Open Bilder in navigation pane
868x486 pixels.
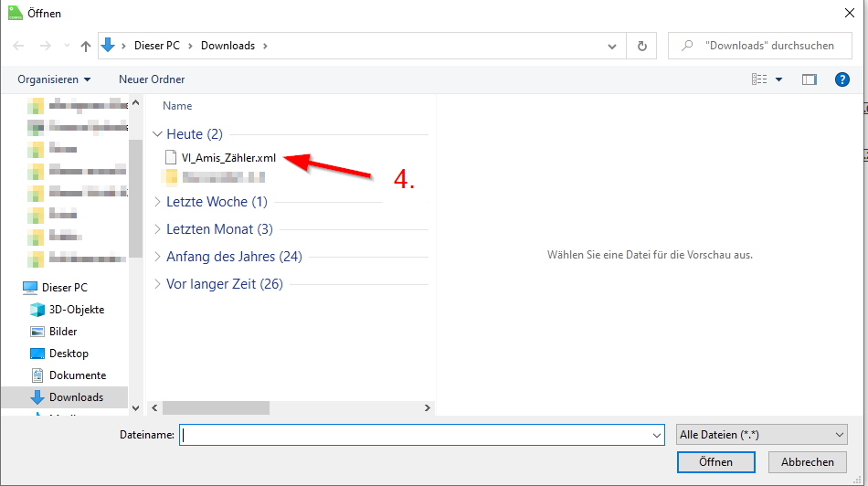coord(62,332)
